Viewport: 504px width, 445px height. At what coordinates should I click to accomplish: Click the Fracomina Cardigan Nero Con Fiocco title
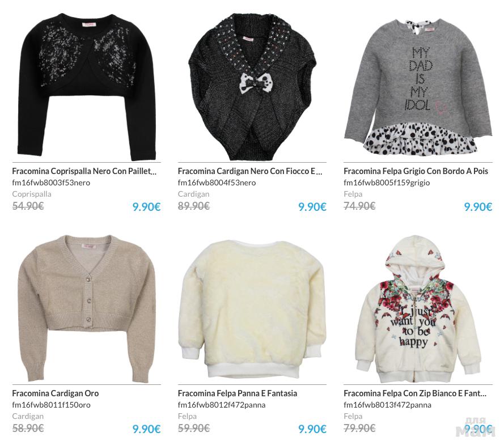point(250,171)
